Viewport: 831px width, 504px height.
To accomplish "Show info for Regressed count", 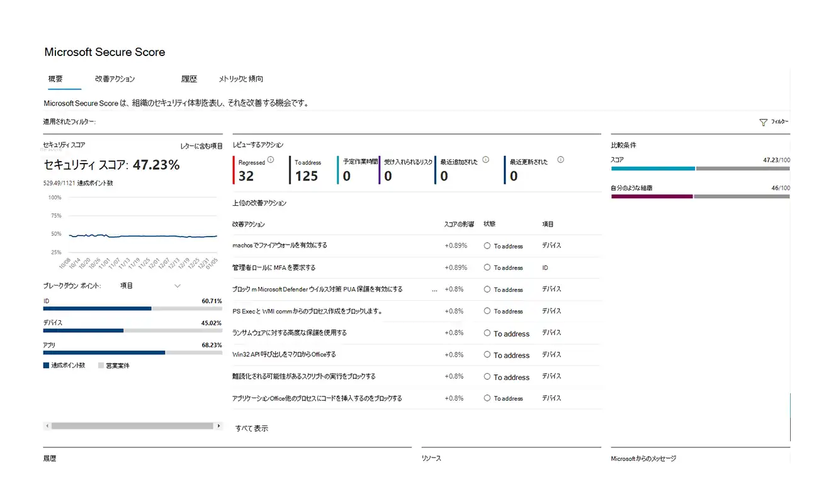I will (271, 160).
